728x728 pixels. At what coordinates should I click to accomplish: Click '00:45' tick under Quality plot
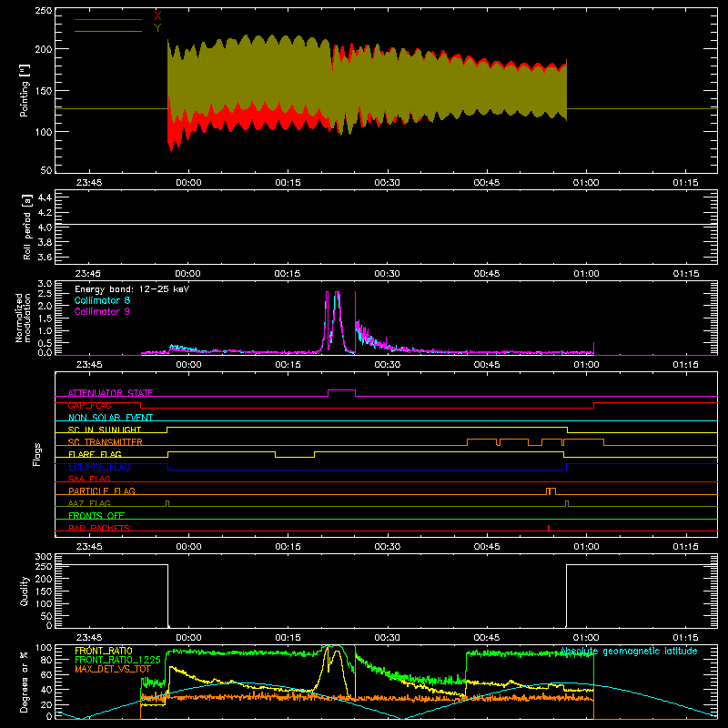[487, 638]
